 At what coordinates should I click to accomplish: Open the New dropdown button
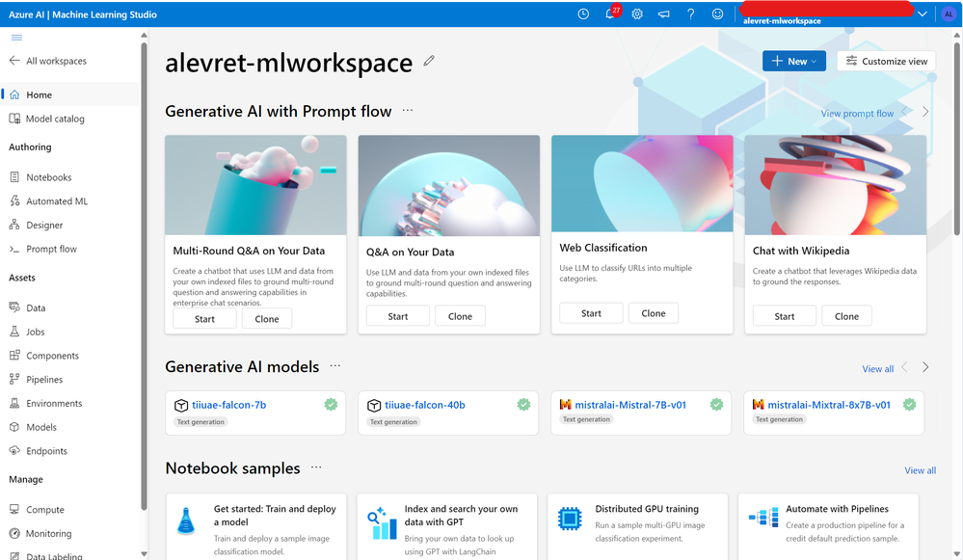pyautogui.click(x=794, y=61)
